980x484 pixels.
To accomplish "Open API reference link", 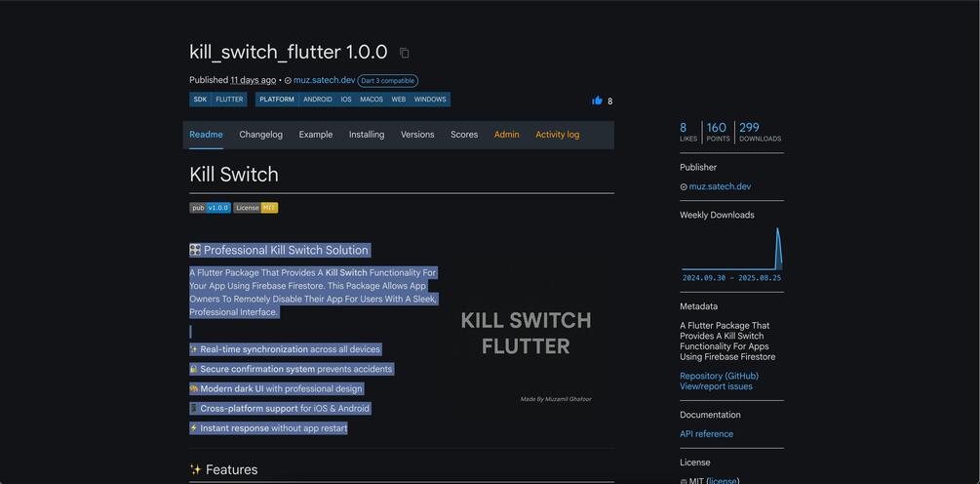I will pos(707,434).
